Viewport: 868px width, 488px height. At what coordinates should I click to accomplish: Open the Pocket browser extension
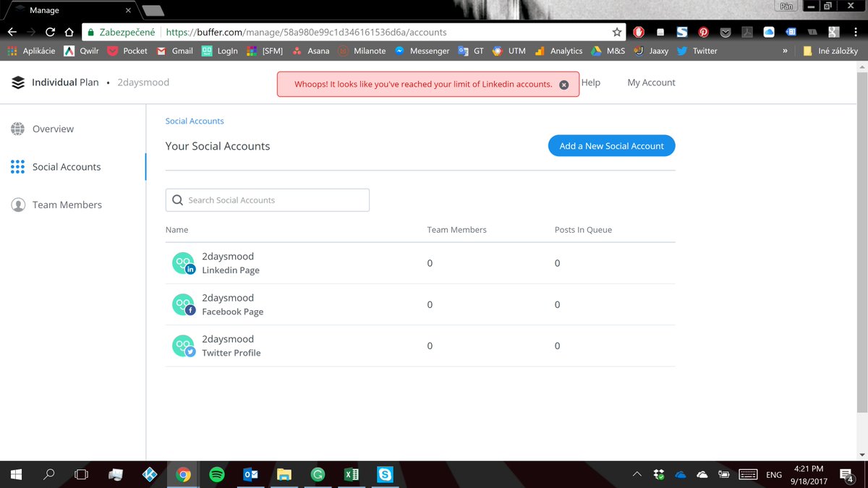[726, 32]
